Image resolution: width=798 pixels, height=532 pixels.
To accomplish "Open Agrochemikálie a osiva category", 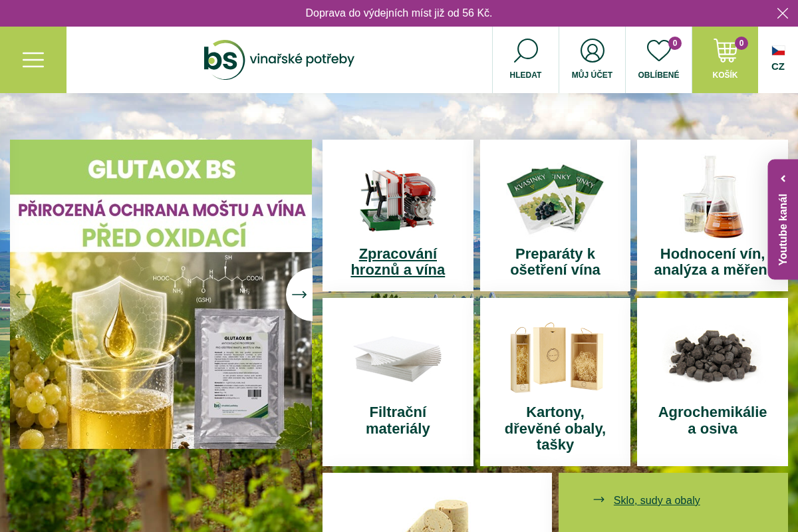I will (712, 382).
